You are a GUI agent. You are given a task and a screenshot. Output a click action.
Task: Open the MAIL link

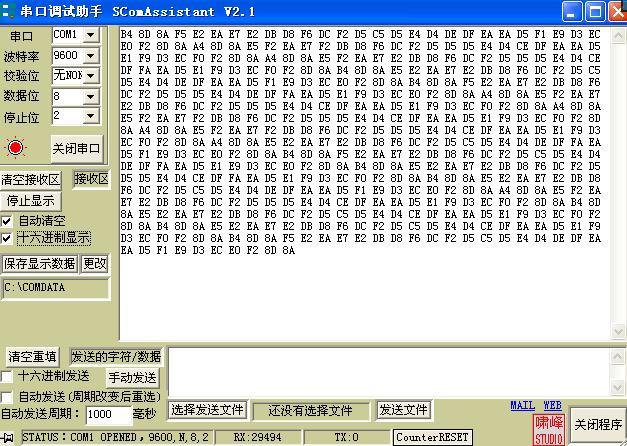[x=522, y=405]
